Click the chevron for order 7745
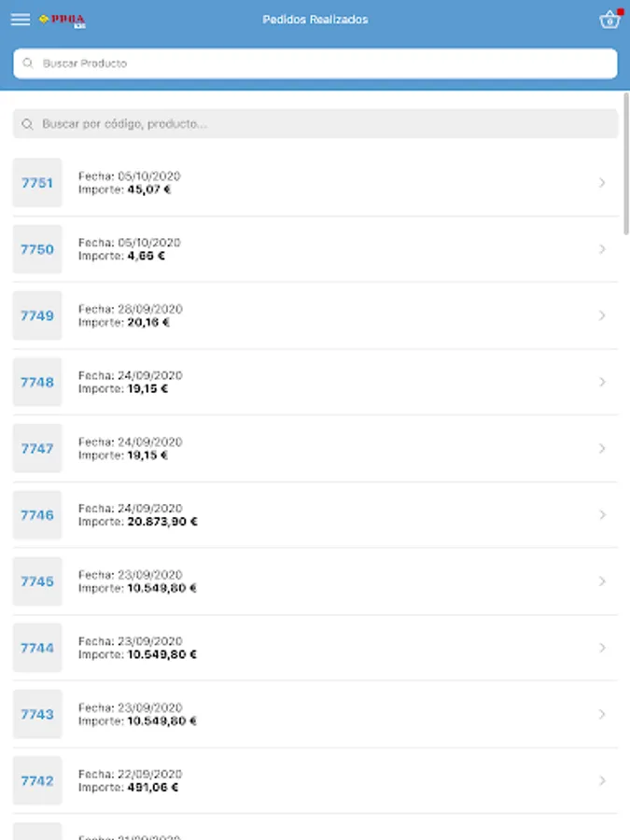 coord(602,581)
